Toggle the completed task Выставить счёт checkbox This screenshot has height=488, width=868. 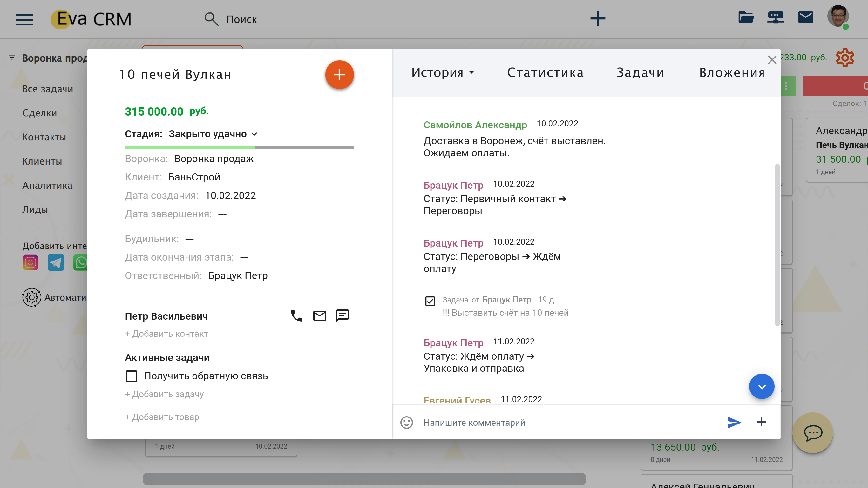click(430, 301)
